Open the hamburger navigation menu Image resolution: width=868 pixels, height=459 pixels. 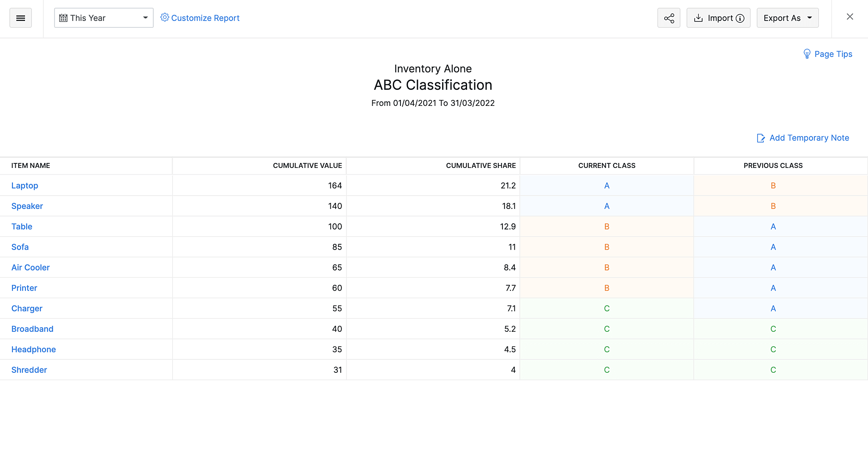tap(21, 18)
